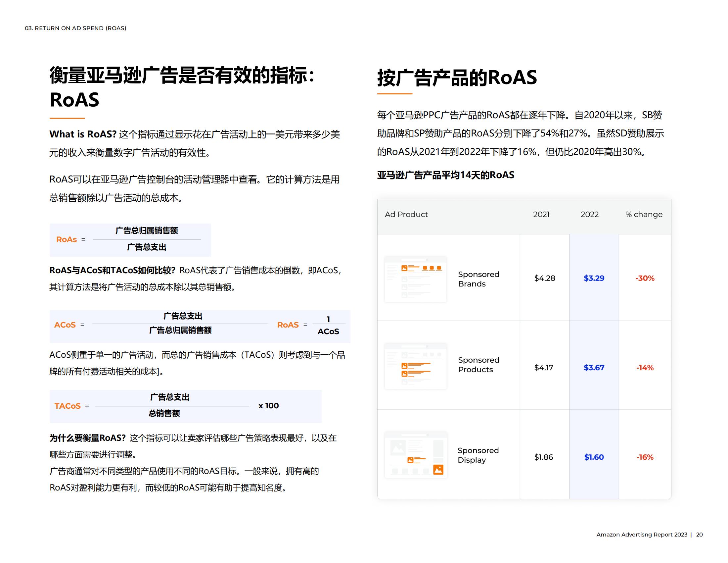The width and height of the screenshot is (728, 563).
Task: Select the $3.67 highlighted value
Action: tap(594, 367)
